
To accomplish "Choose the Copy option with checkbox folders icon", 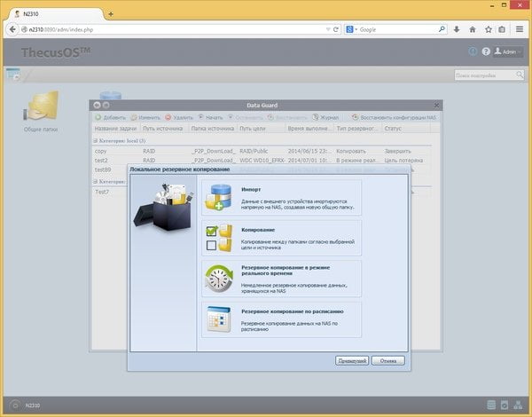I will tap(219, 238).
